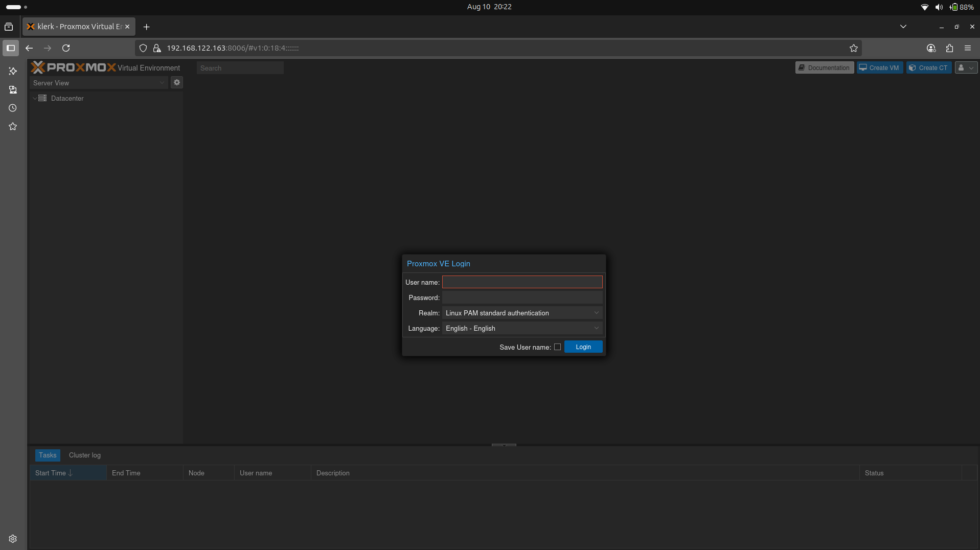
Task: Select the Tasks tab
Action: (x=47, y=455)
